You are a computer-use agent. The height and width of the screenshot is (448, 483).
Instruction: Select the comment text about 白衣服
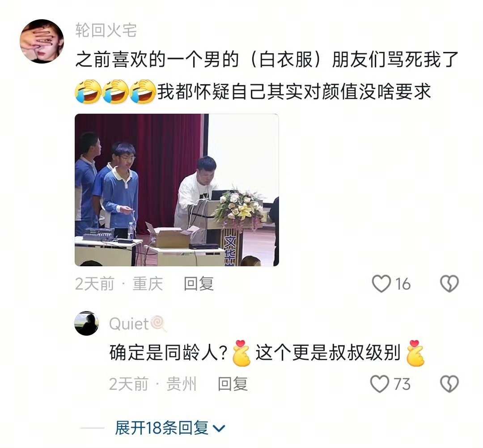click(x=267, y=76)
